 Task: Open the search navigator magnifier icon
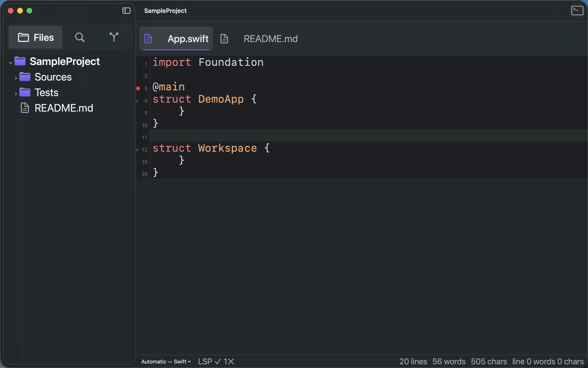click(80, 37)
